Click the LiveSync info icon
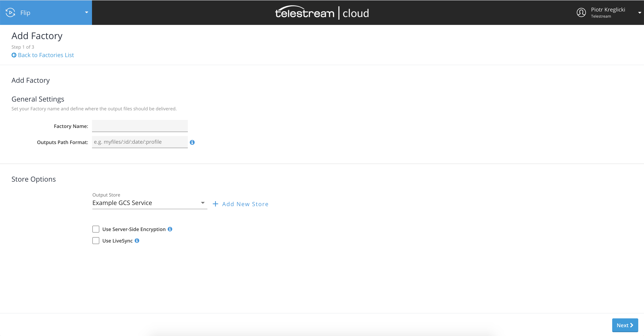The image size is (644, 336). pos(137,241)
